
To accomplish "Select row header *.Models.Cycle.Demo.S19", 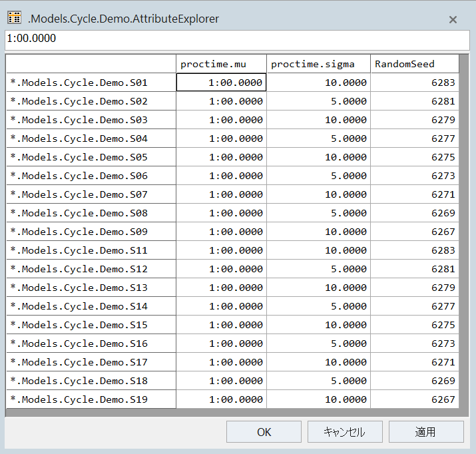I will coord(91,399).
